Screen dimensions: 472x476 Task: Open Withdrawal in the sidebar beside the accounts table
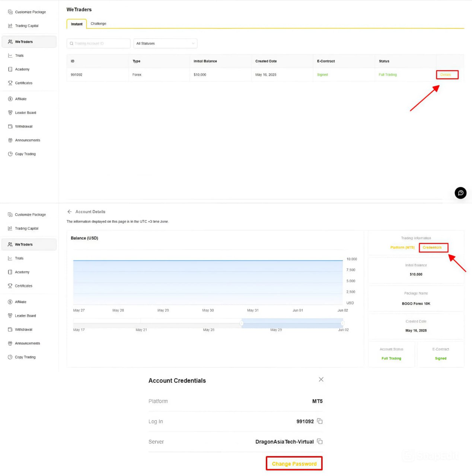(x=23, y=126)
